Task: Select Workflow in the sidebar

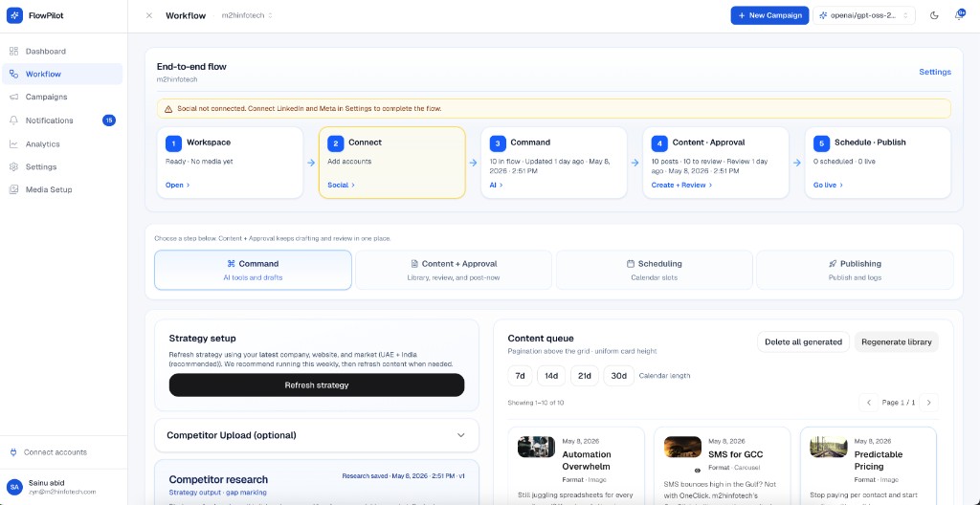Action: click(x=62, y=74)
